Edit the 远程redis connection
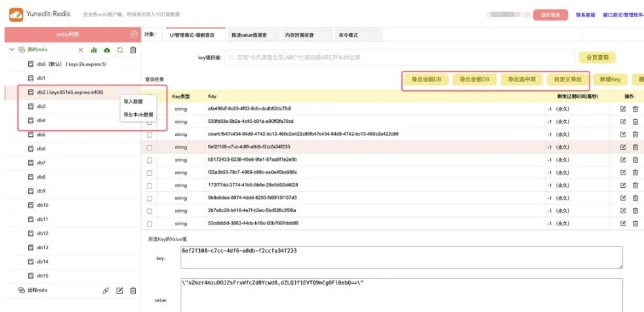This screenshot has width=644, height=312. click(x=119, y=290)
